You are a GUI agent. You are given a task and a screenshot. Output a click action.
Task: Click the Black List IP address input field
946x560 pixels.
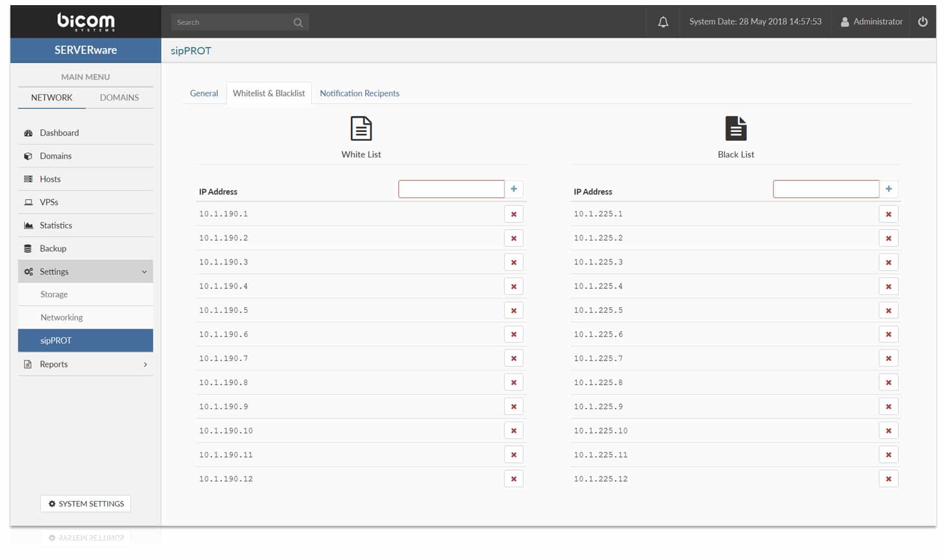click(x=825, y=189)
